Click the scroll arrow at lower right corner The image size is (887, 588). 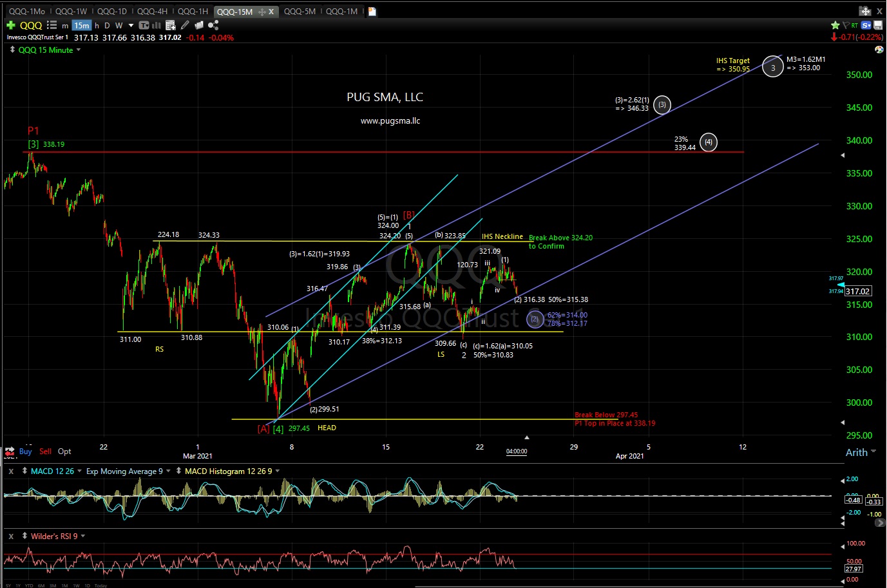881,523
